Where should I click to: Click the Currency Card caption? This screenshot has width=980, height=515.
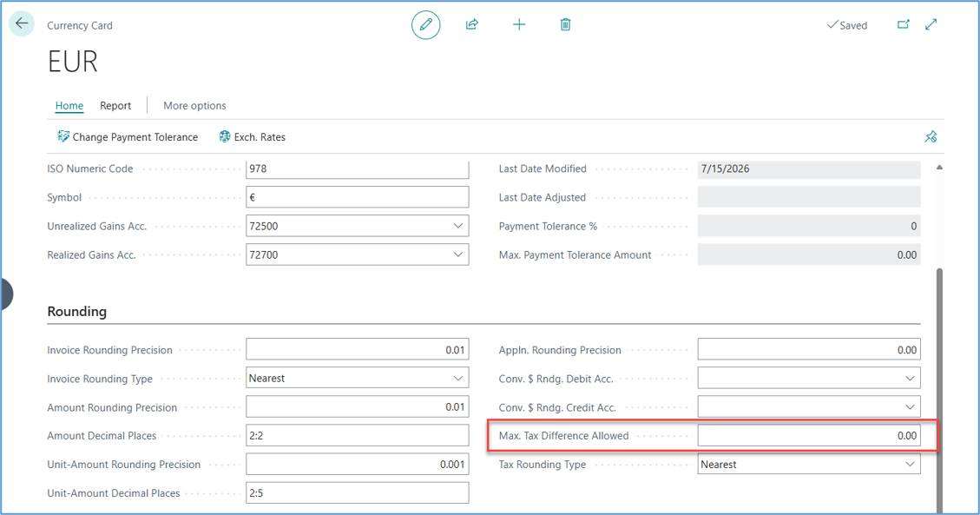[80, 26]
